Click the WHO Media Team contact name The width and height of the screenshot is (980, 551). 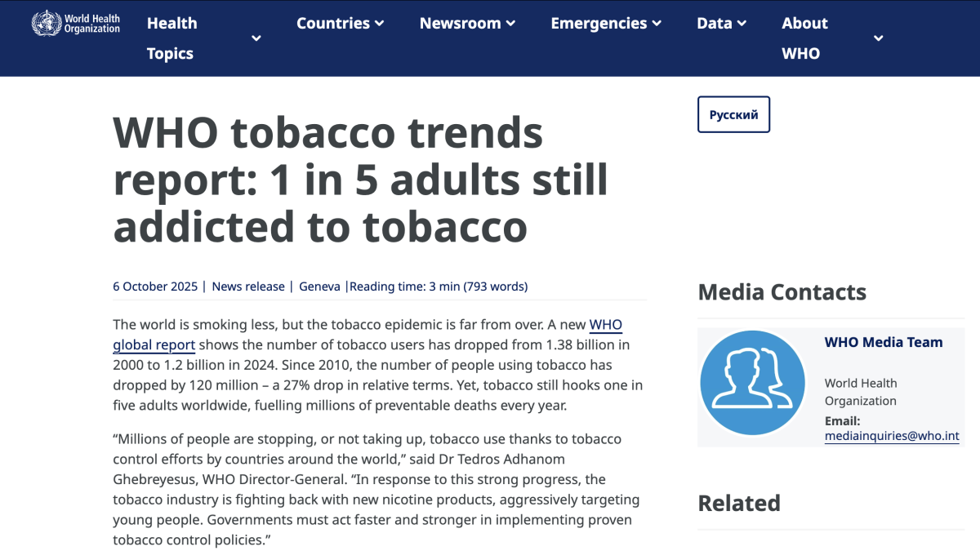click(884, 343)
